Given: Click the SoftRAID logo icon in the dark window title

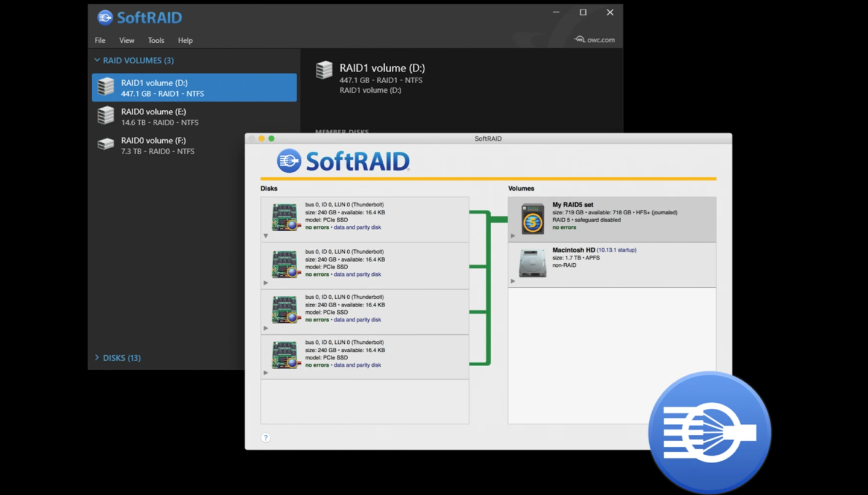Looking at the screenshot, I should click(x=105, y=17).
